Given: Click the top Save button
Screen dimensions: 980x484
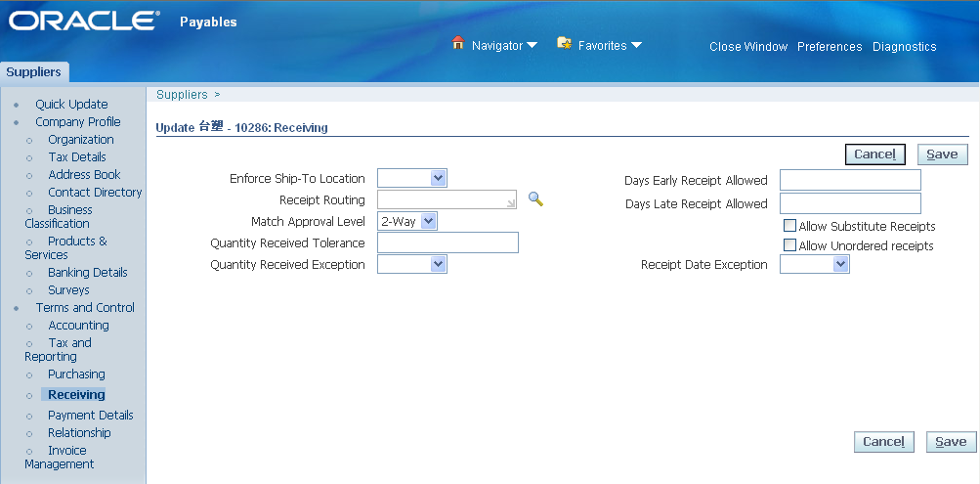Looking at the screenshot, I should (943, 154).
